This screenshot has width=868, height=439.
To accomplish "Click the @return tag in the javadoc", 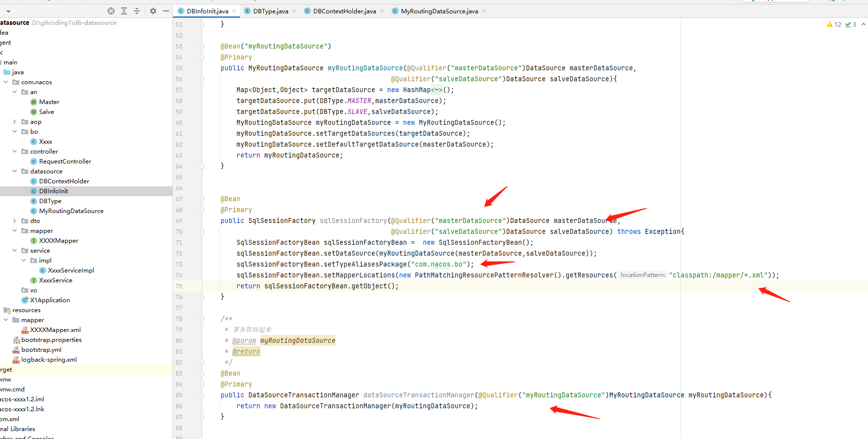I will click(246, 351).
